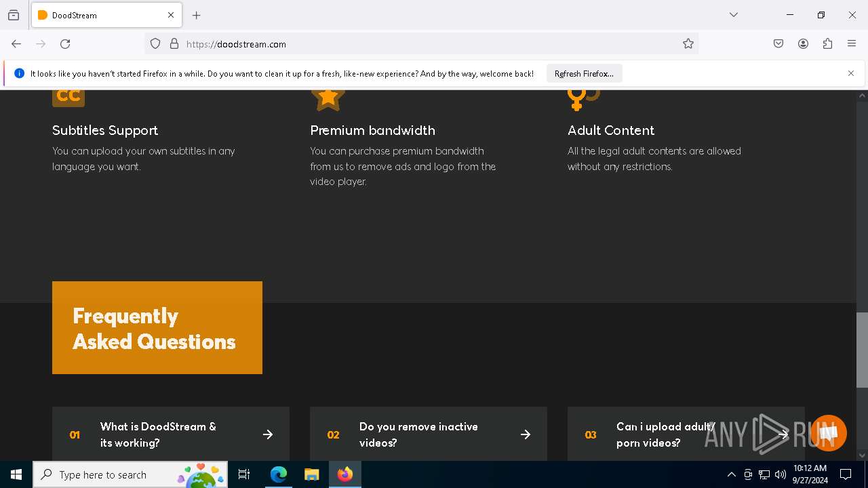
Task: Select the DoodStream browser tab
Action: coord(106,15)
